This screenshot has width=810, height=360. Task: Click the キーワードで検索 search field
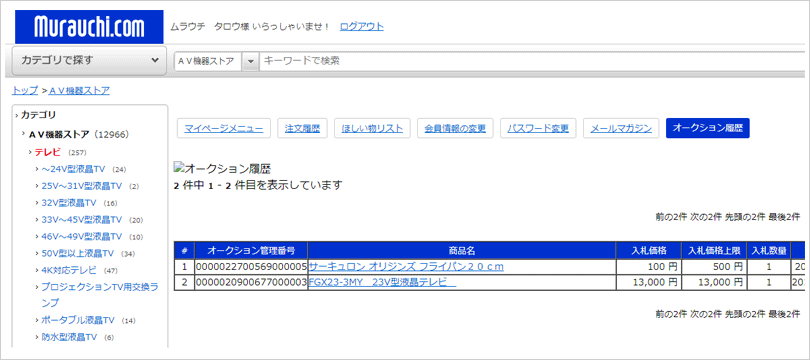[x=532, y=61]
